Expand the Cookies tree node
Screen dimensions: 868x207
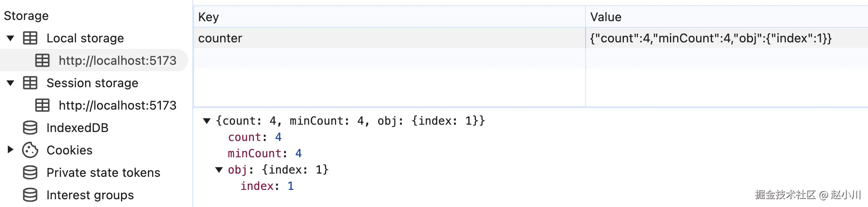click(11, 150)
